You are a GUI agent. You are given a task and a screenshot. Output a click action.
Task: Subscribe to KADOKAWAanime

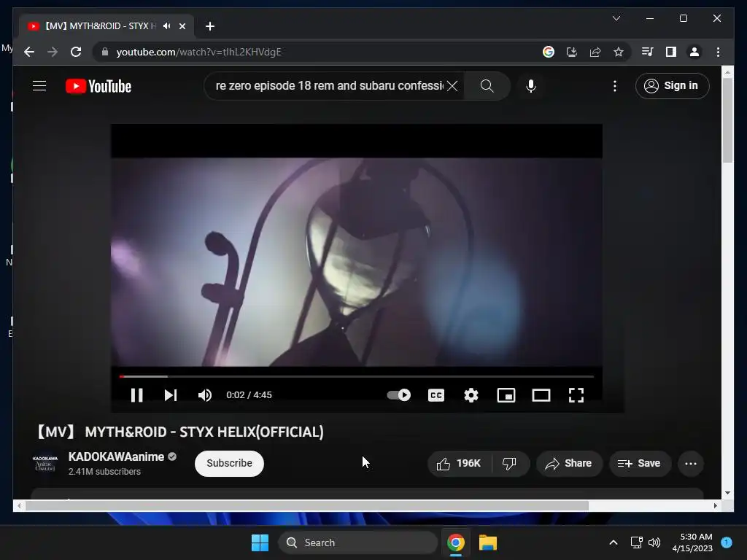229,463
